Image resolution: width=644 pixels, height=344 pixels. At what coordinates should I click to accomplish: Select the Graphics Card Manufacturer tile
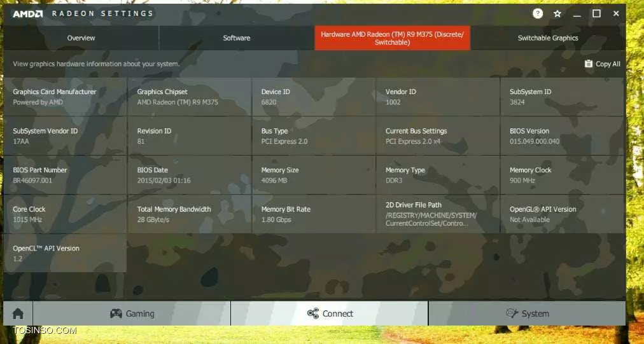click(66, 97)
